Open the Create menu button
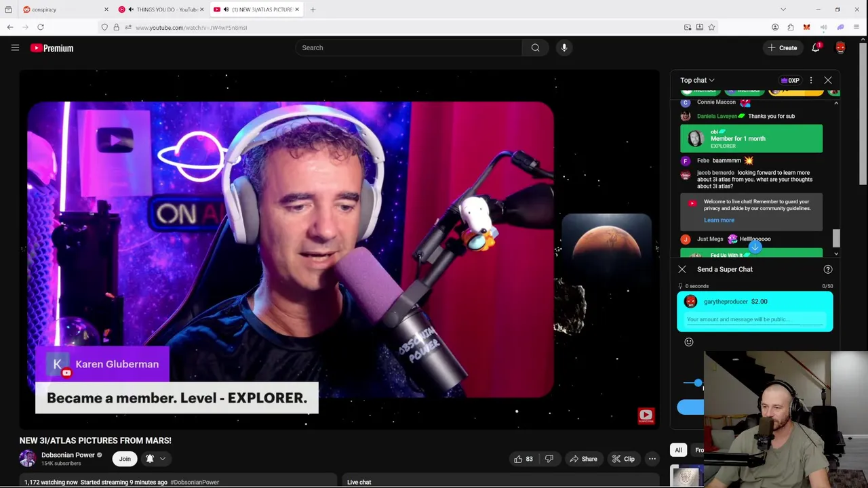 click(x=782, y=47)
